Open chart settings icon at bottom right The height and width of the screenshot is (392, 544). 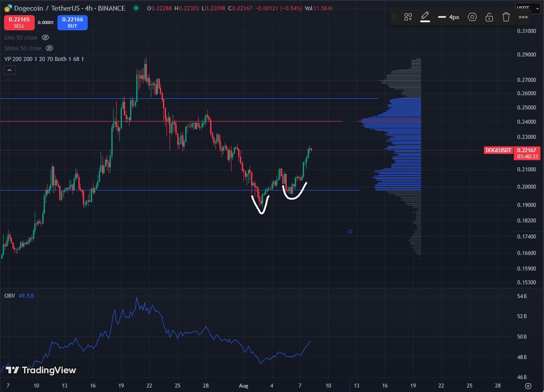(x=528, y=386)
